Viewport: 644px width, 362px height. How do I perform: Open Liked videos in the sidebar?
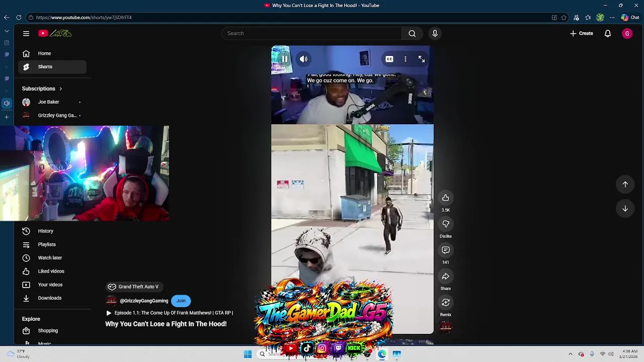click(x=52, y=271)
